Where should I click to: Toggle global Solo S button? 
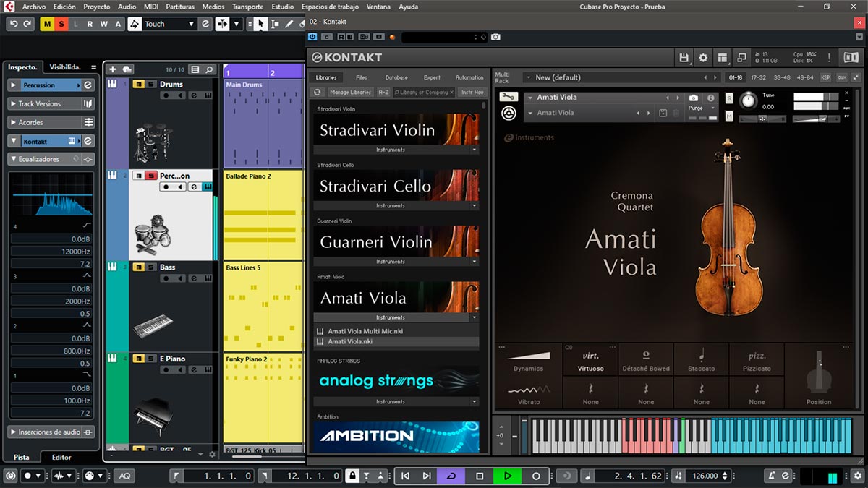(61, 24)
